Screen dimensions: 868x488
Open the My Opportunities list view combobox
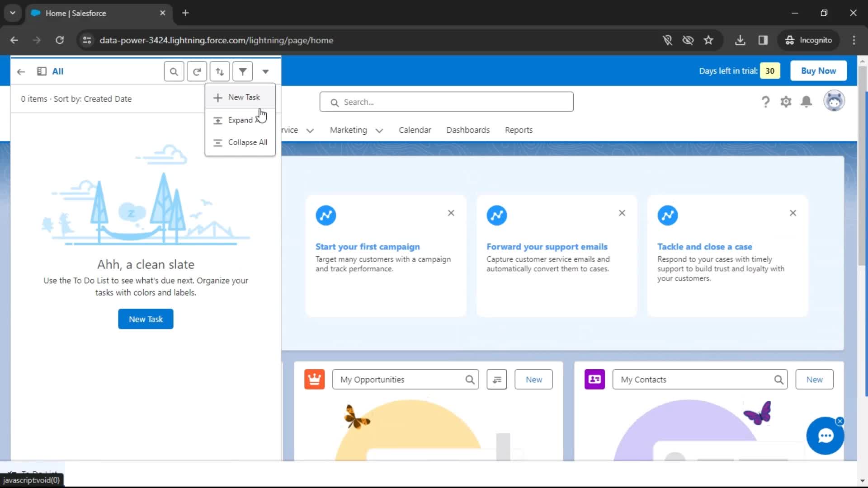(405, 380)
